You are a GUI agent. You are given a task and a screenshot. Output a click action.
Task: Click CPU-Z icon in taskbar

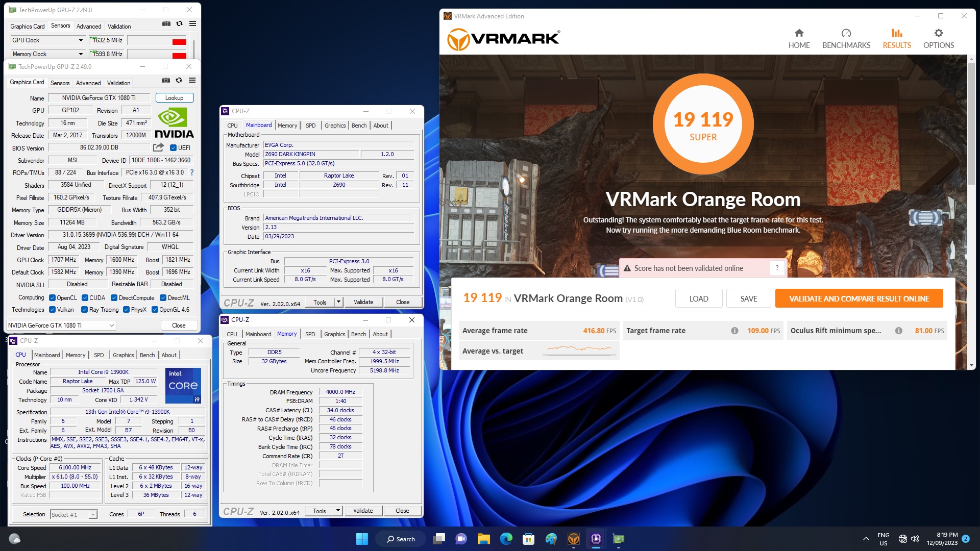596,539
